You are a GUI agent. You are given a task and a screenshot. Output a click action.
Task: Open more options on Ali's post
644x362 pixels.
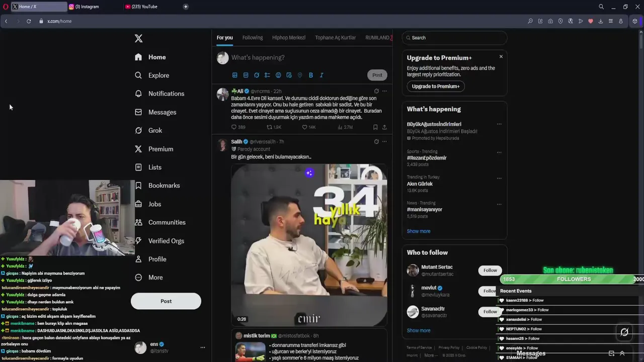pos(384,92)
